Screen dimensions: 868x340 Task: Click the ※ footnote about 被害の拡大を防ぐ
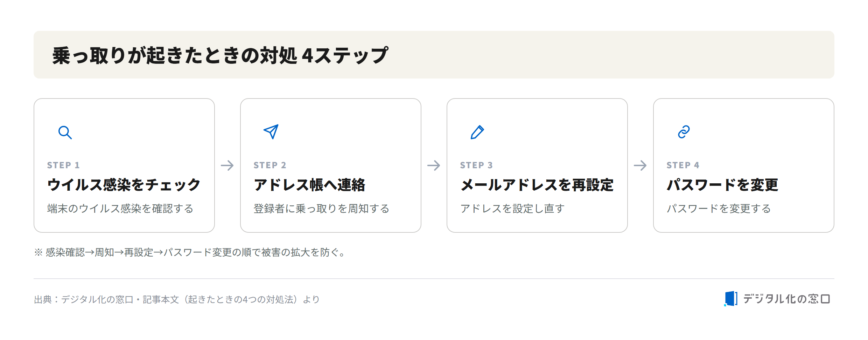coord(190,252)
